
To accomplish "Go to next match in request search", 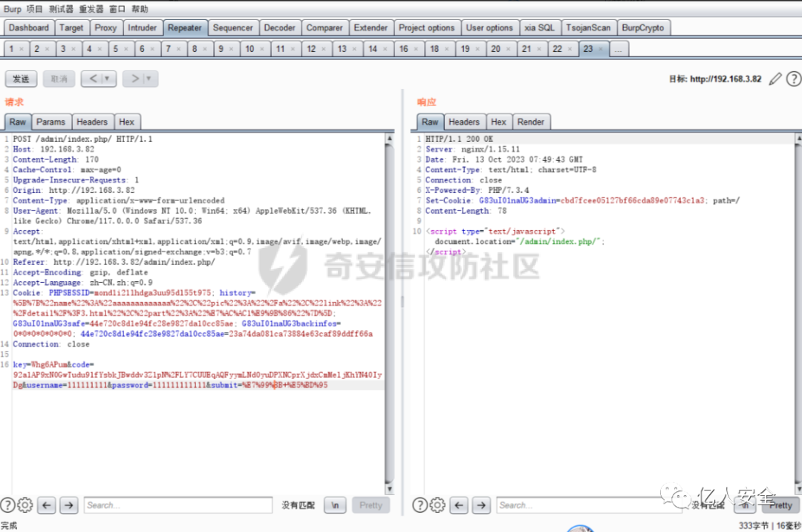I will pos(69,505).
